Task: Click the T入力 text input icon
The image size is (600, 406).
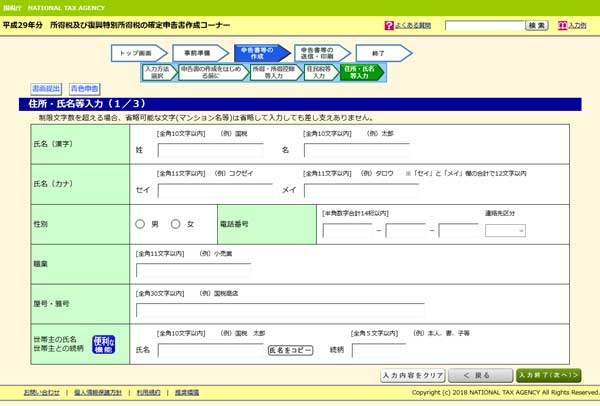Action: coord(563,25)
